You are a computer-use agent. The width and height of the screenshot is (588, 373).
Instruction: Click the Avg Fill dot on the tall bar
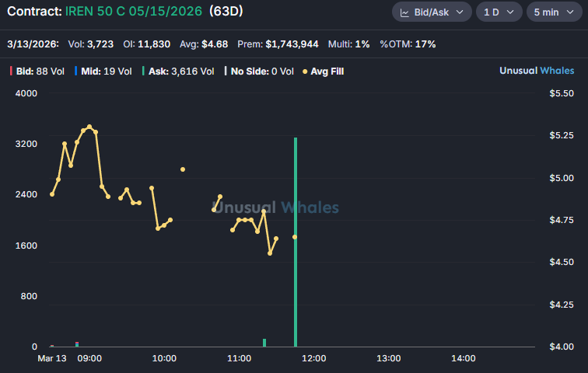[295, 237]
